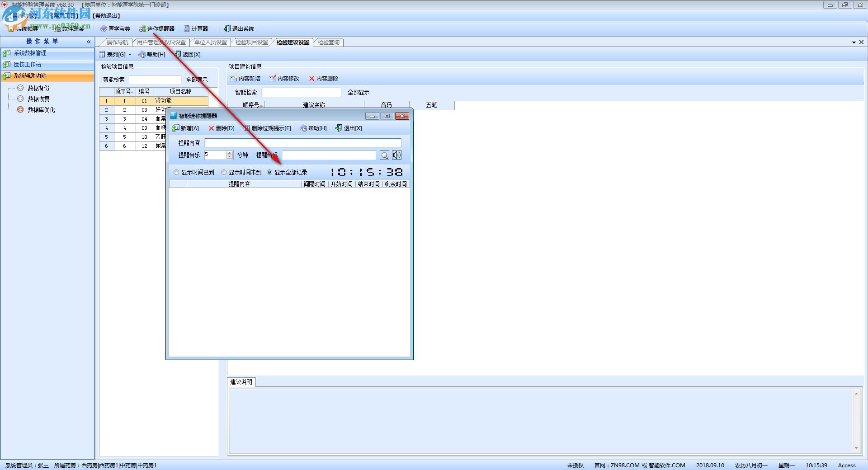The width and height of the screenshot is (868, 470).
Task: Switch to the 检验项目设置 tab
Action: click(x=252, y=42)
